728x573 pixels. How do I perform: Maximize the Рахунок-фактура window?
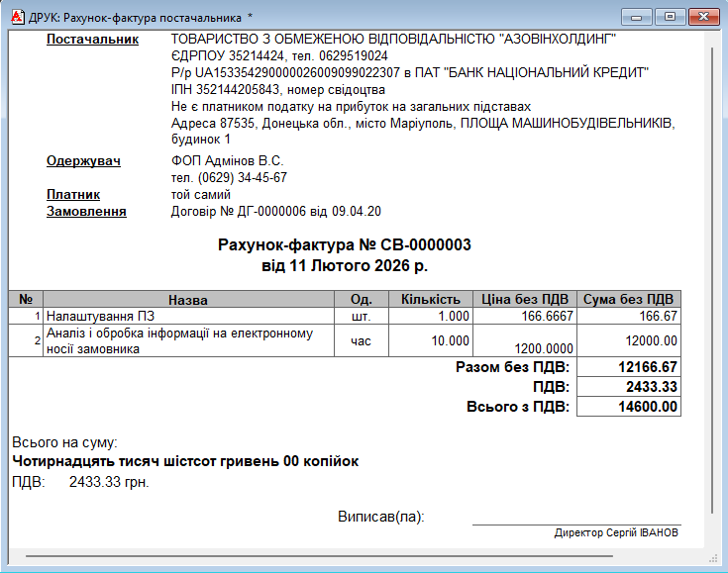(670, 17)
